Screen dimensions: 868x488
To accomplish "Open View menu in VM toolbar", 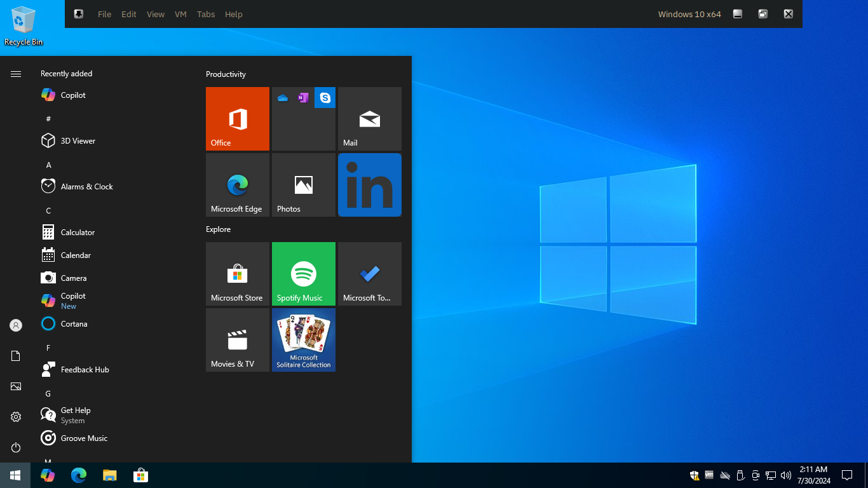I will (156, 14).
